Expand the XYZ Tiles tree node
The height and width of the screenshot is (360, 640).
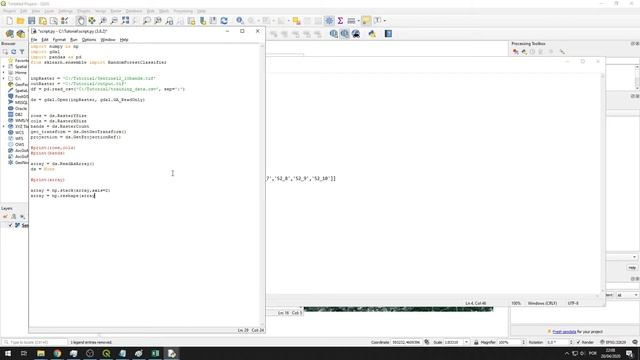click(4, 127)
